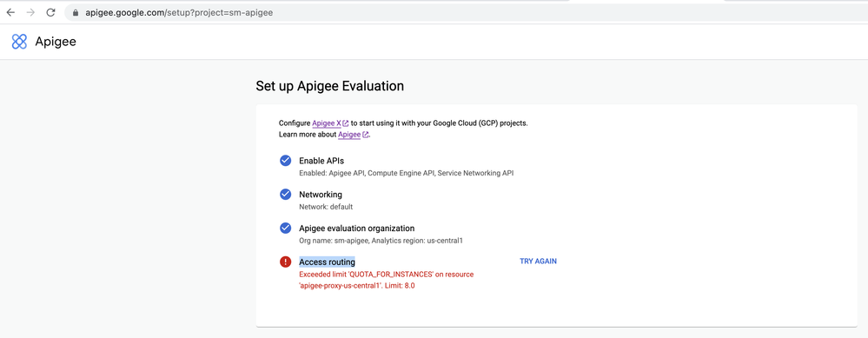Image resolution: width=868 pixels, height=338 pixels.
Task: Click the browser back arrow
Action: [x=10, y=12]
